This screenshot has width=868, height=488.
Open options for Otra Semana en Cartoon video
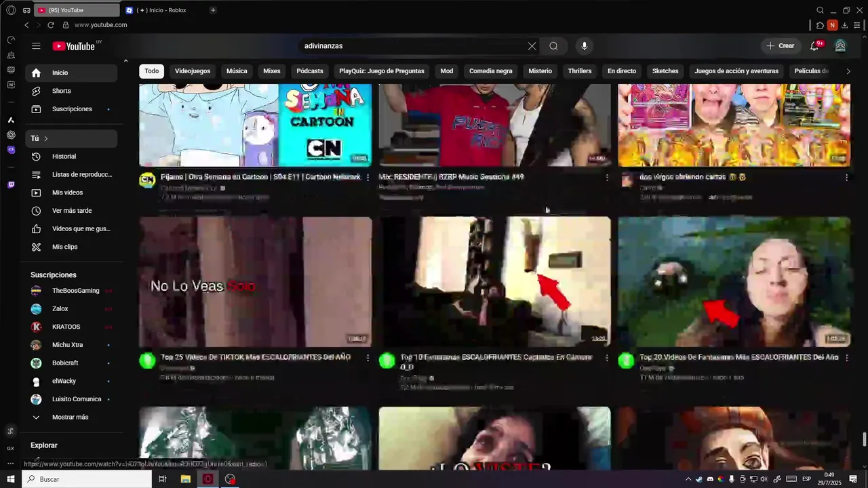pos(368,178)
